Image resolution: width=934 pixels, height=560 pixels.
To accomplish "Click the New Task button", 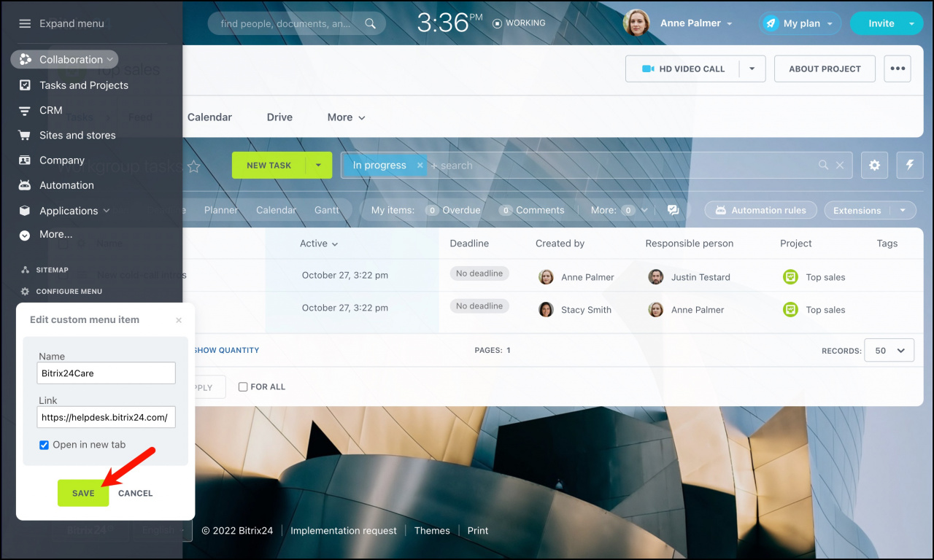I will point(269,166).
